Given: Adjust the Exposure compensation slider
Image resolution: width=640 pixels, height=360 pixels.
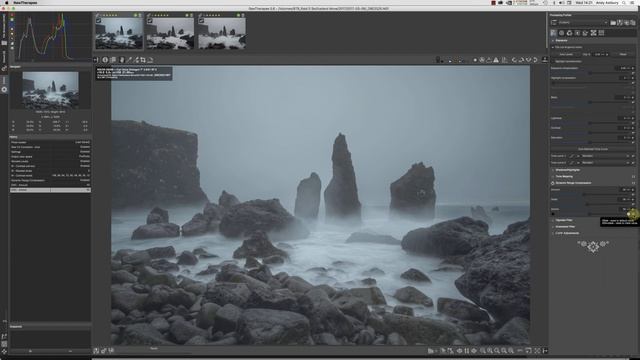Looking at the screenshot, I should [590, 73].
